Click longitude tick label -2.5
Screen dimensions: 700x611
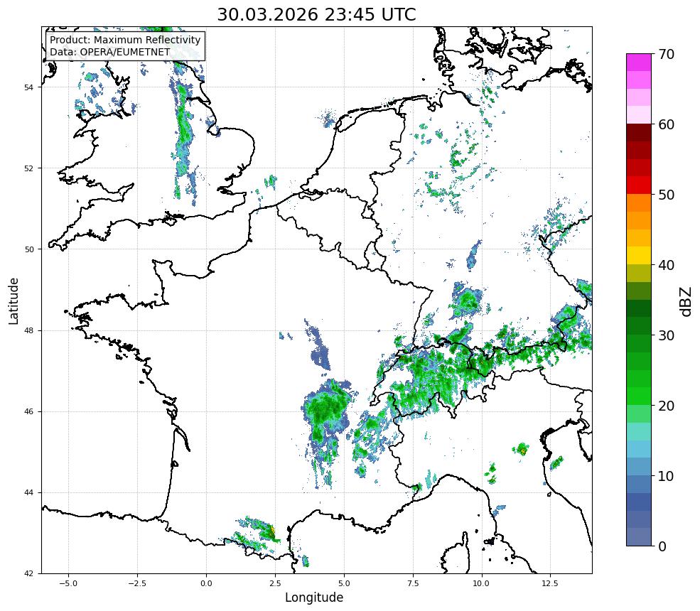tap(137, 583)
